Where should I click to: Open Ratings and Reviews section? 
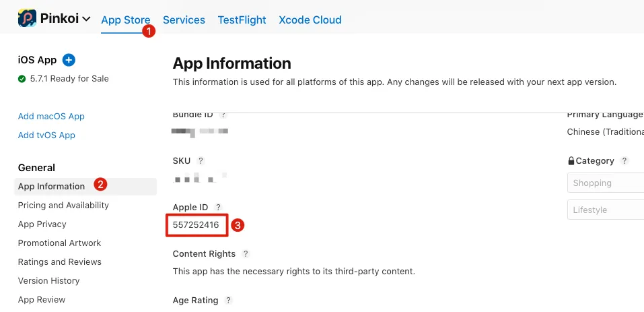click(59, 261)
